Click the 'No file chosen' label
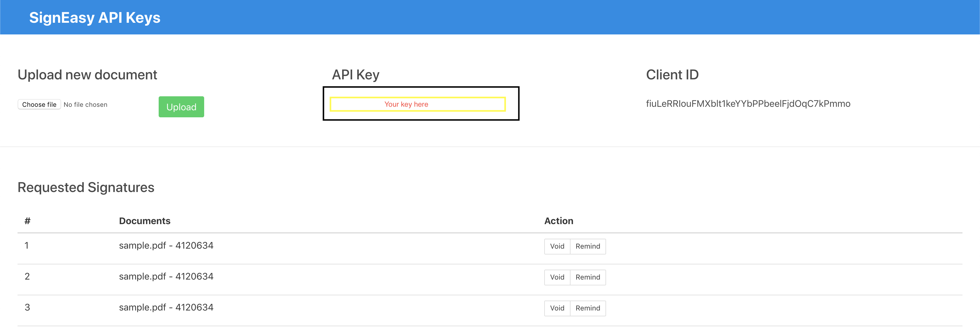Screen dimensions: 980x328 click(85, 105)
